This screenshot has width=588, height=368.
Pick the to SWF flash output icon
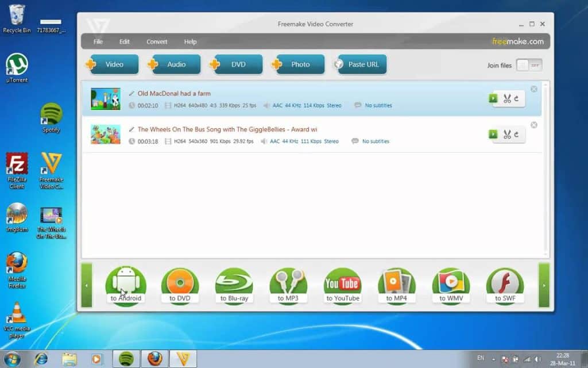point(505,286)
